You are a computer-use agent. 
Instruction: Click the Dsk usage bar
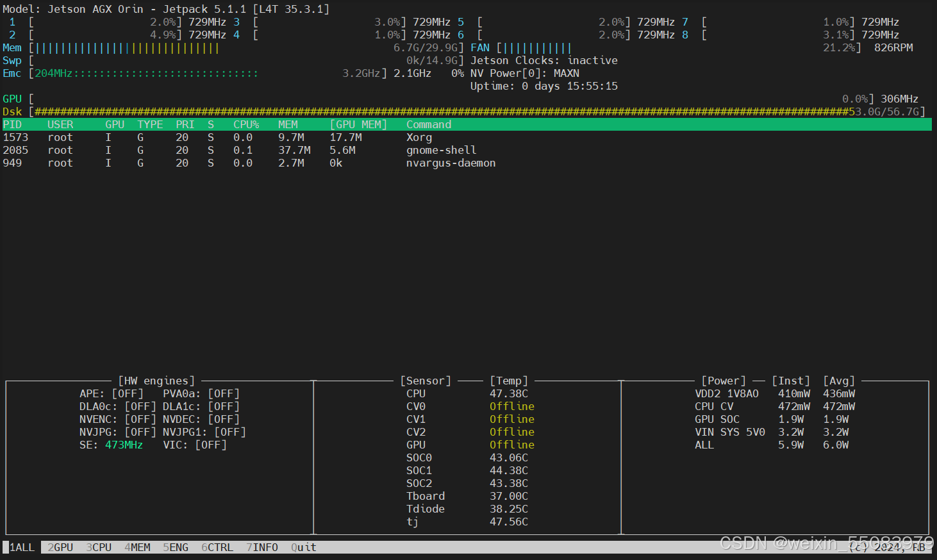click(477, 111)
